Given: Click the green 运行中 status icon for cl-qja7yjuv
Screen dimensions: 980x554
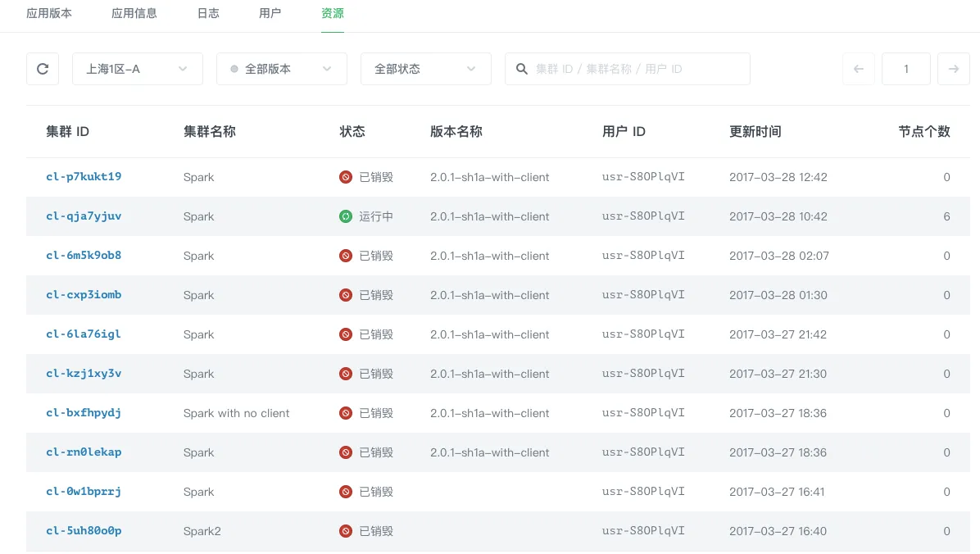Looking at the screenshot, I should point(345,216).
